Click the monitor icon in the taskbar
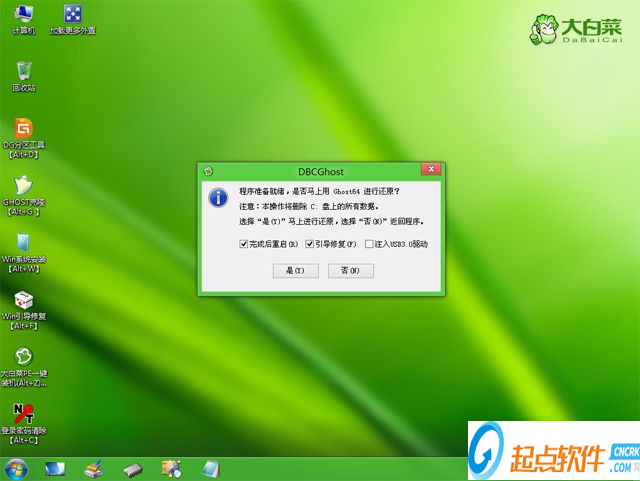This screenshot has height=481, width=640. pos(55,469)
